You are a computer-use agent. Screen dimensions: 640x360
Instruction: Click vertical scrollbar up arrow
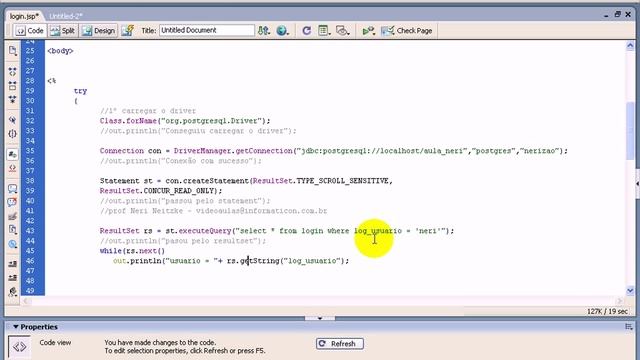(x=630, y=46)
